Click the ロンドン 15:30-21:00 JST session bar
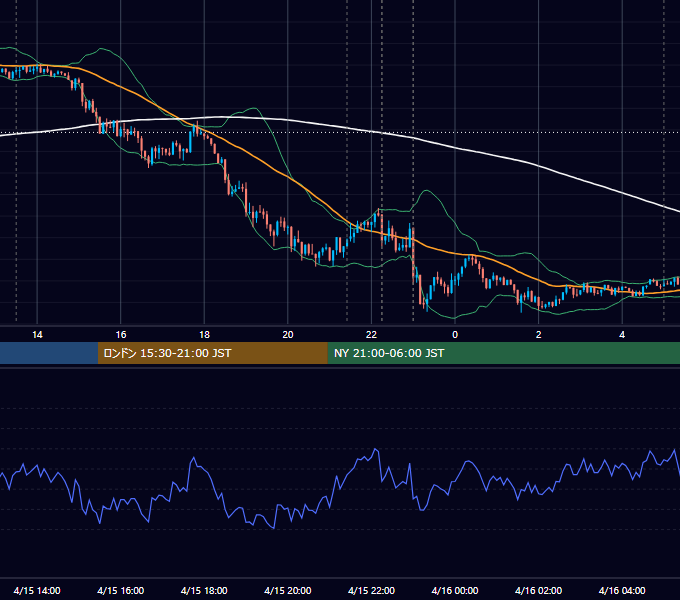 point(212,353)
